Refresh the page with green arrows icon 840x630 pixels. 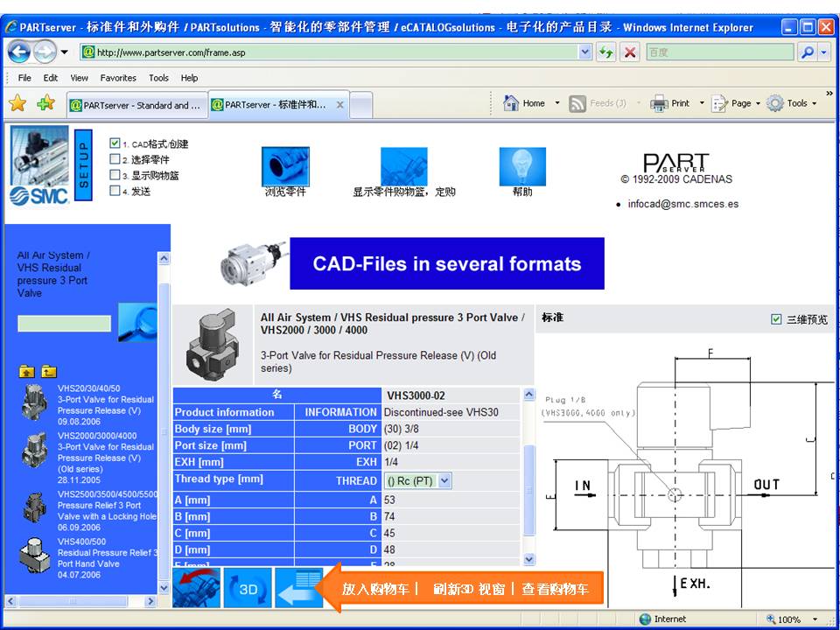pos(605,52)
